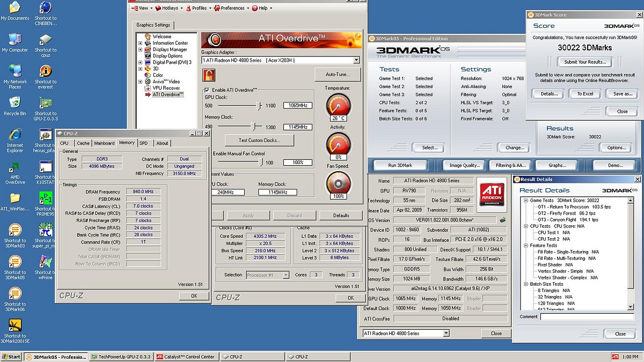Open the GPU-Z graphics card selector dropdown

[x=445, y=334]
